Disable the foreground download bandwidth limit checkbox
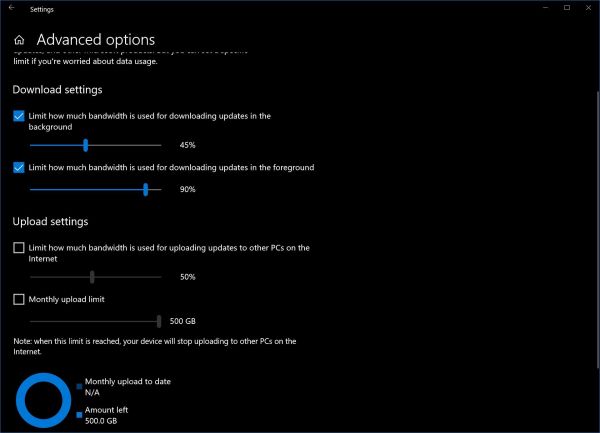Image resolution: width=600 pixels, height=433 pixels. pyautogui.click(x=19, y=167)
